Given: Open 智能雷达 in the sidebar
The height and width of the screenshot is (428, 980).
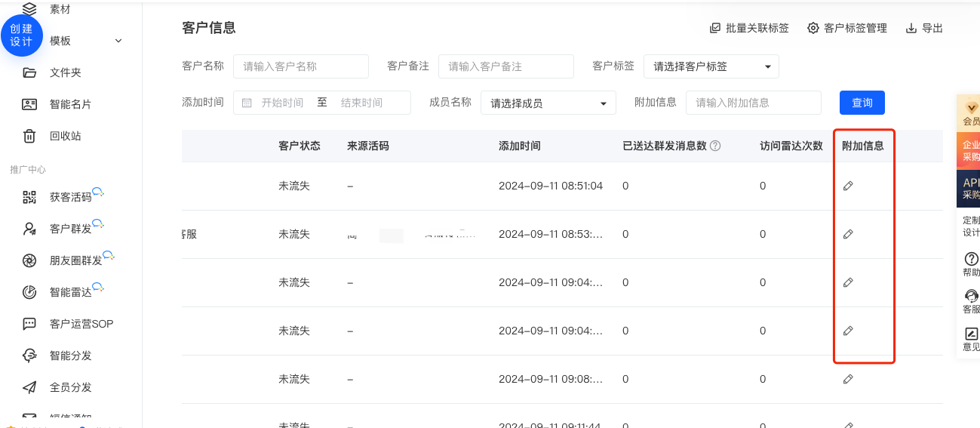Looking at the screenshot, I should pyautogui.click(x=69, y=292).
